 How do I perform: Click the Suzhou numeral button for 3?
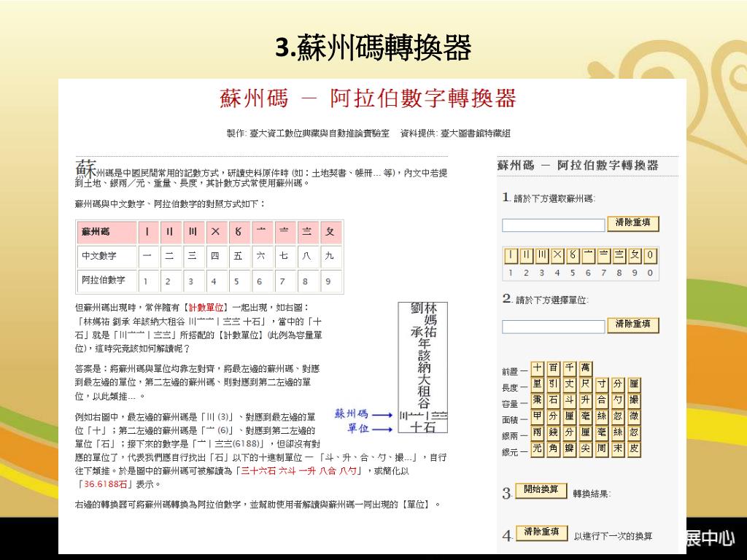[542, 256]
